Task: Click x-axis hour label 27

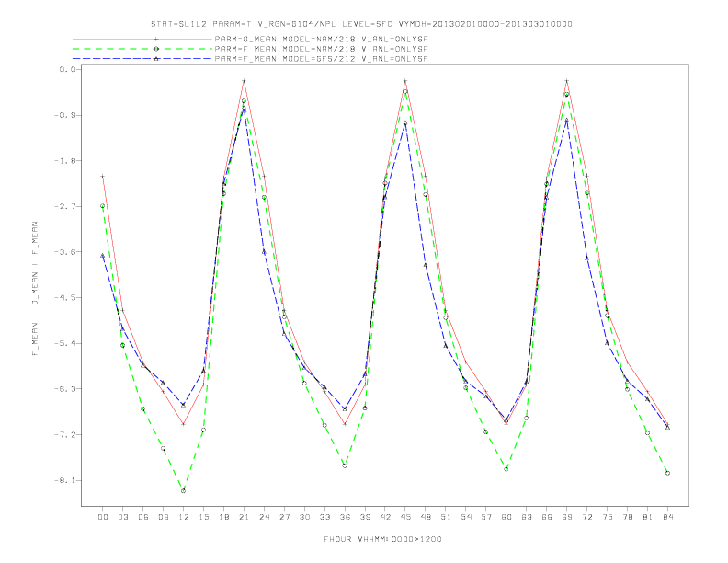Action: (284, 517)
